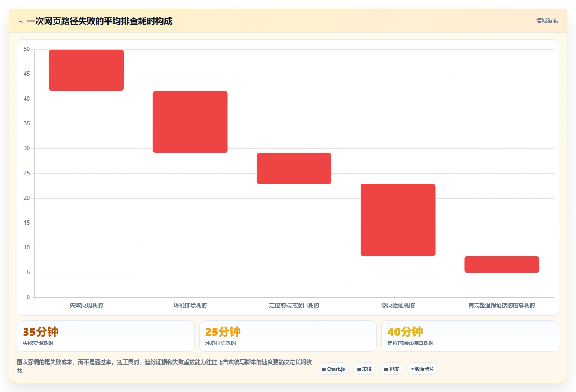Click the footer note starting with 图表强调的是失败成本
Screen dimensions: 576x392
click(164, 366)
